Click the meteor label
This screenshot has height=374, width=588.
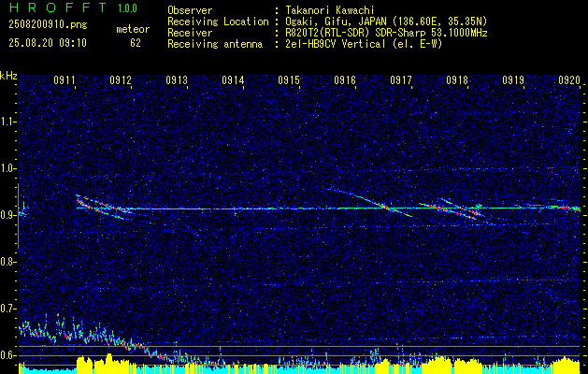click(x=133, y=29)
